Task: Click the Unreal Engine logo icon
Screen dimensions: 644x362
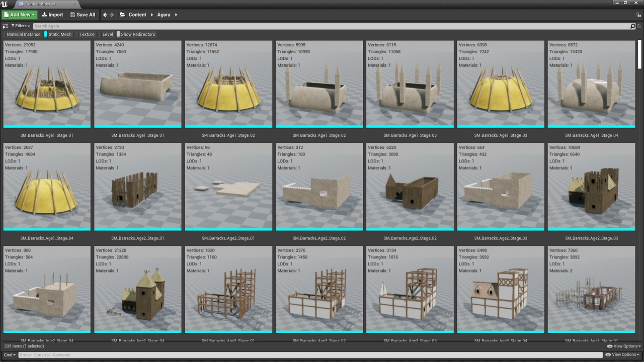Action: pyautogui.click(x=5, y=4)
